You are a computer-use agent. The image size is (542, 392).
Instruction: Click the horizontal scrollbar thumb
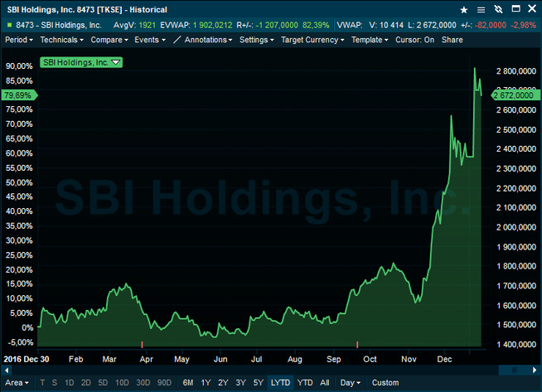(514, 370)
